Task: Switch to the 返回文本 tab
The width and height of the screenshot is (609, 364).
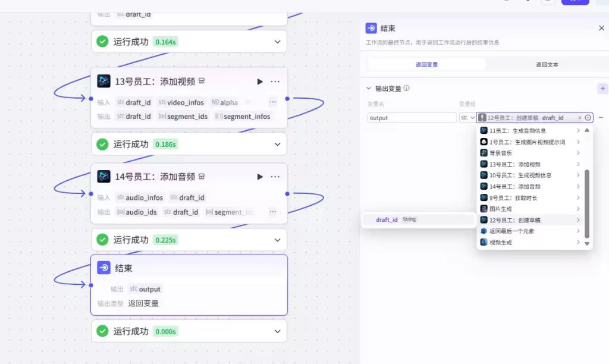Action: pos(547,64)
